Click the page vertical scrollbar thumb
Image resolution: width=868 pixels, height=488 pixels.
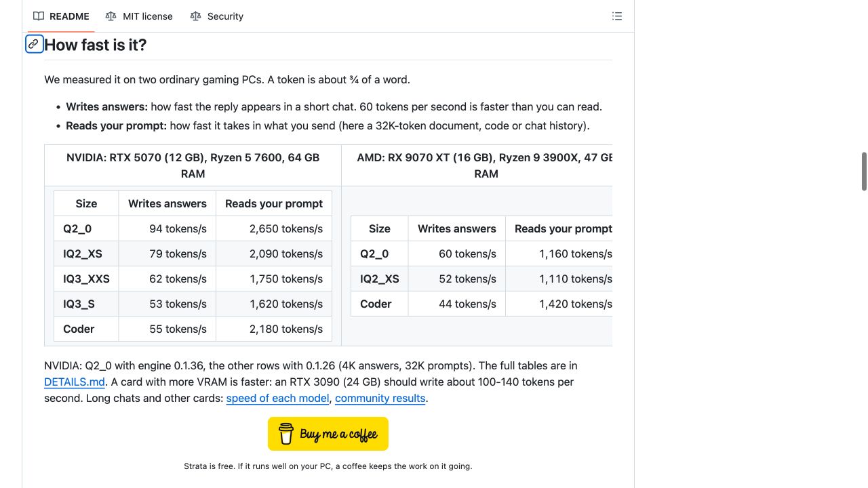click(x=864, y=171)
